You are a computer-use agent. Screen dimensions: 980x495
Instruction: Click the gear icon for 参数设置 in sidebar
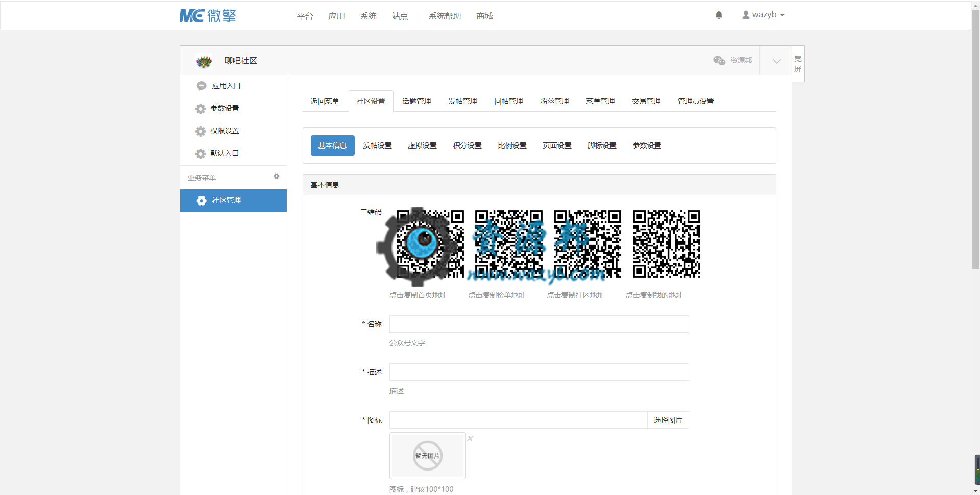pyautogui.click(x=200, y=109)
